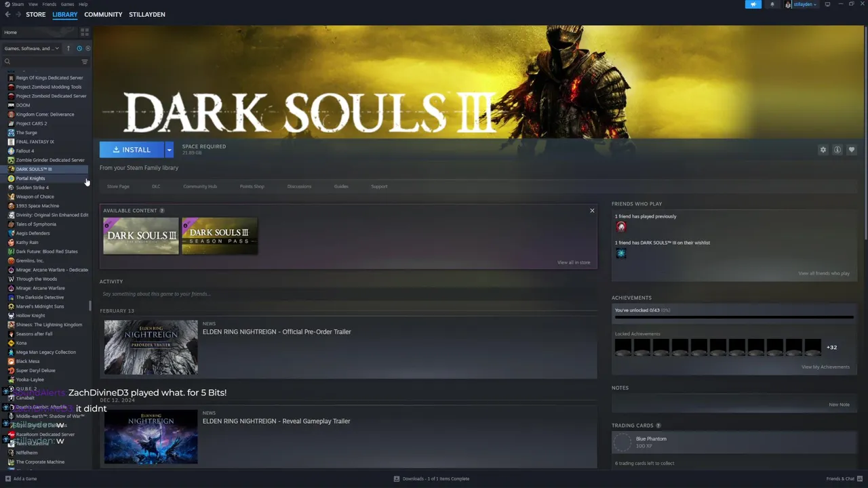Click the achievements progress bar
868x488 pixels.
(x=734, y=317)
